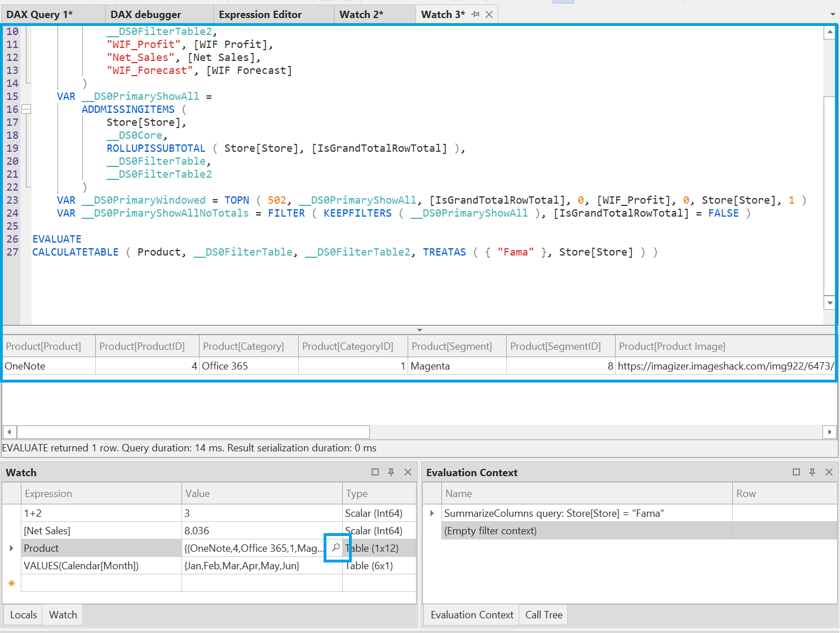Collapse results pane with splitter arrow
Screen dimensions: 840x633
pyautogui.click(x=419, y=330)
